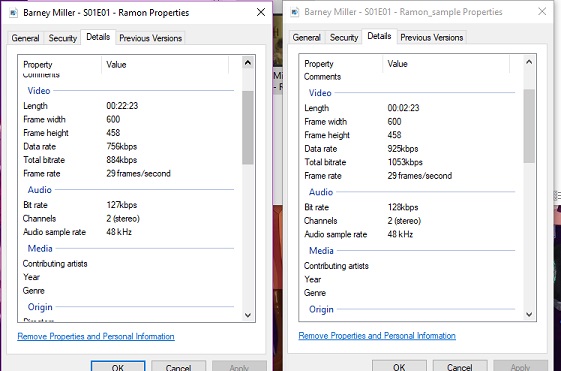This screenshot has height=371, width=561.
Task: Click Cancel in Ramon_sample Properties
Action: (460, 366)
